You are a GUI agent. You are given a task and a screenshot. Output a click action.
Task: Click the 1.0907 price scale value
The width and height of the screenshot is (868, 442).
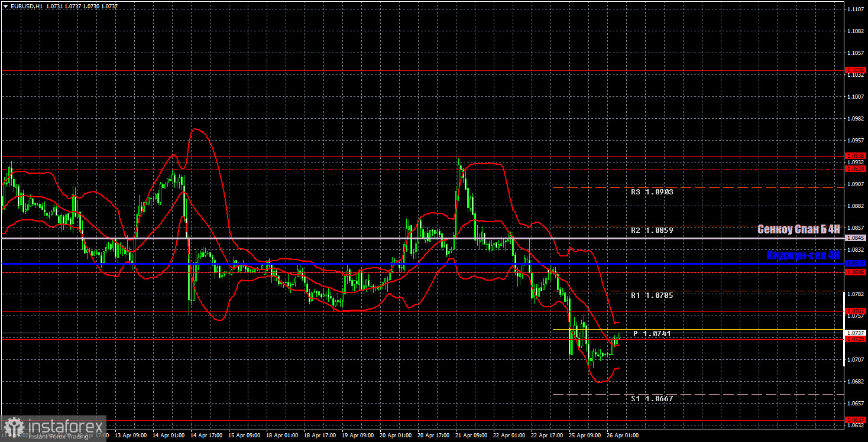point(856,184)
